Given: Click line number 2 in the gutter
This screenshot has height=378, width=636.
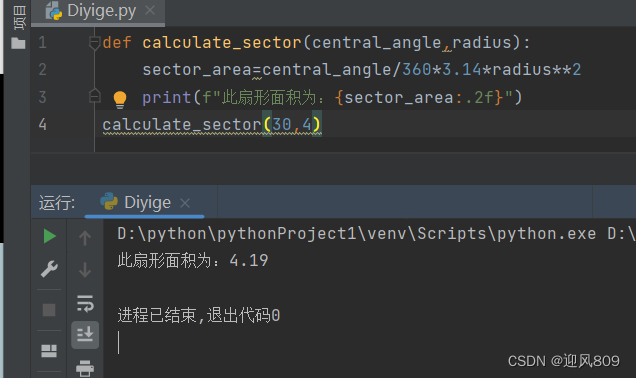Looking at the screenshot, I should (x=43, y=69).
